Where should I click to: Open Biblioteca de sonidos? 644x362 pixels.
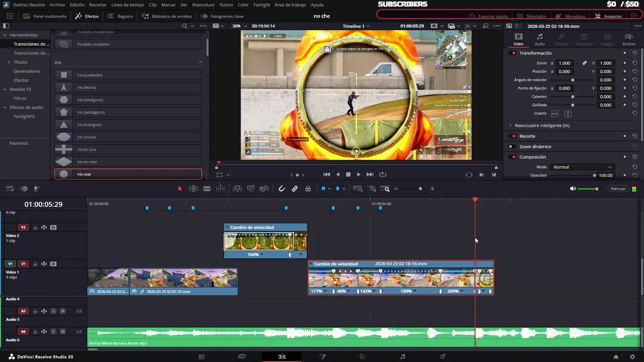pos(167,16)
